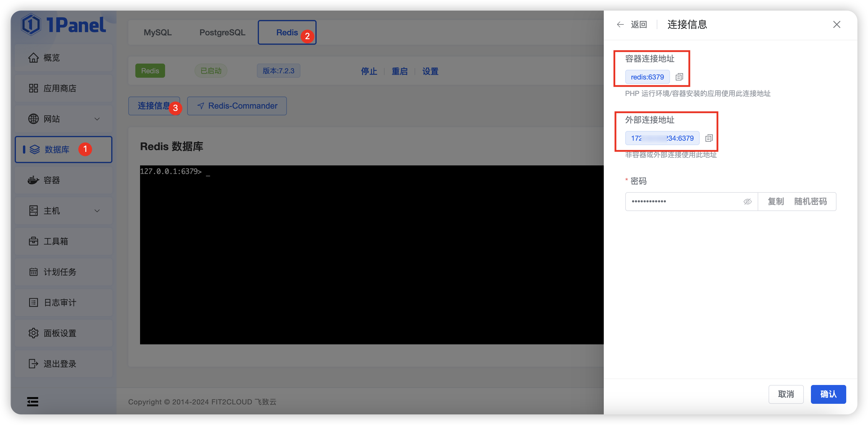Viewport: 868px width, 425px height.
Task: Select the 数据库 sidebar item
Action: click(64, 149)
